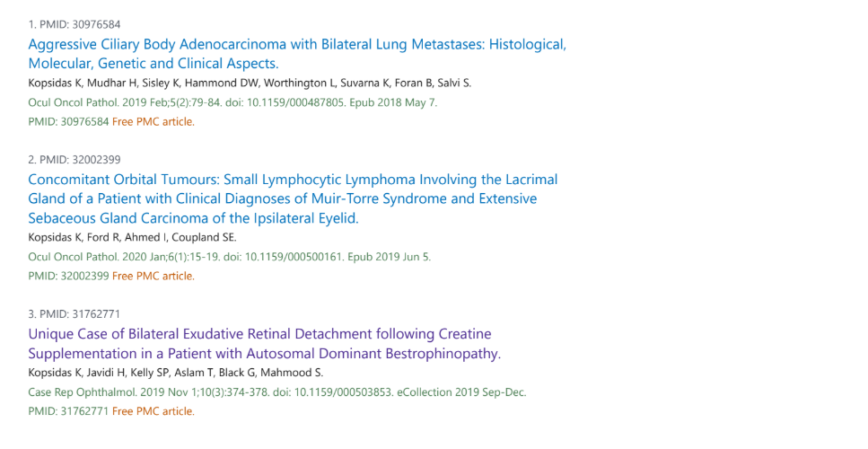
Task: Click the Ocul Oncol Pathol. 2020 Jan citation
Action: point(229,257)
